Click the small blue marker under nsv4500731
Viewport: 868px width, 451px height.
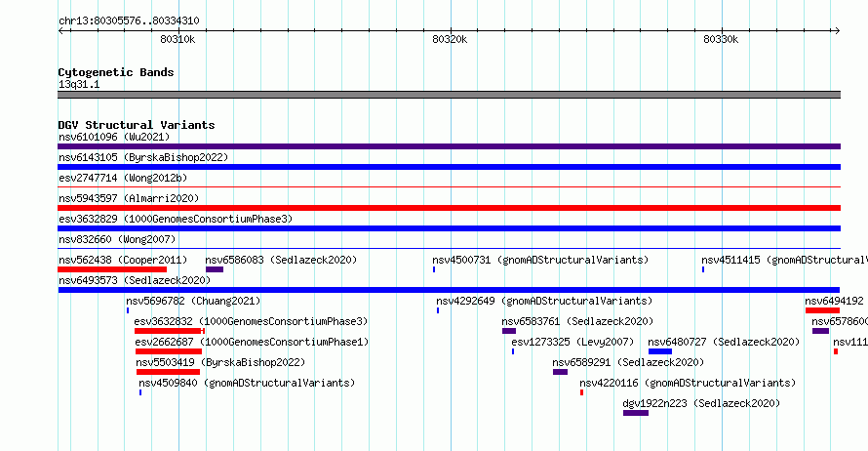434,269
